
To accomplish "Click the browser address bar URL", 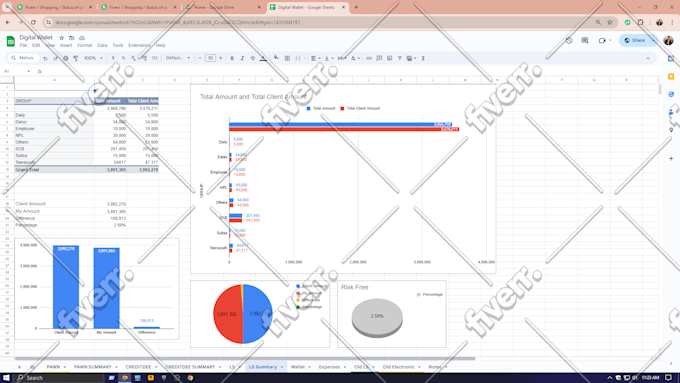I will (x=178, y=22).
